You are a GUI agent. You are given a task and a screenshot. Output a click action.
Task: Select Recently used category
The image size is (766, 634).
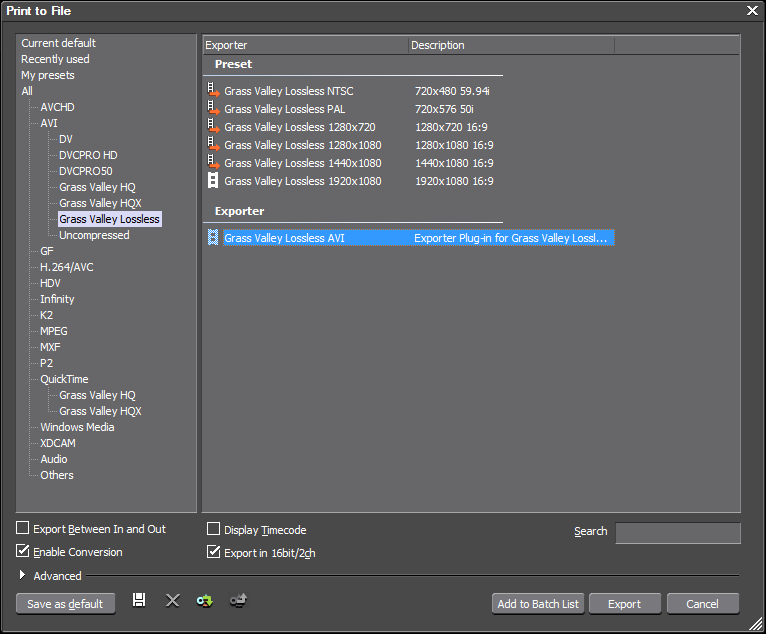[55, 59]
